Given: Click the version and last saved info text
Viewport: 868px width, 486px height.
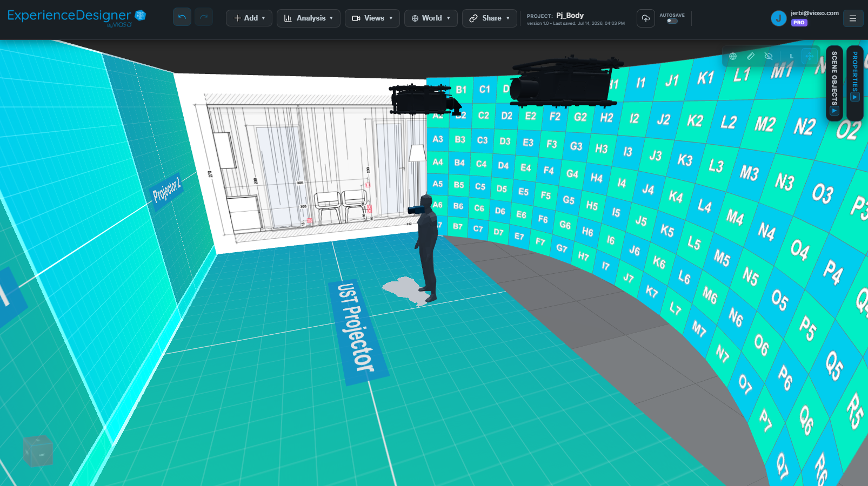Looking at the screenshot, I should point(576,23).
